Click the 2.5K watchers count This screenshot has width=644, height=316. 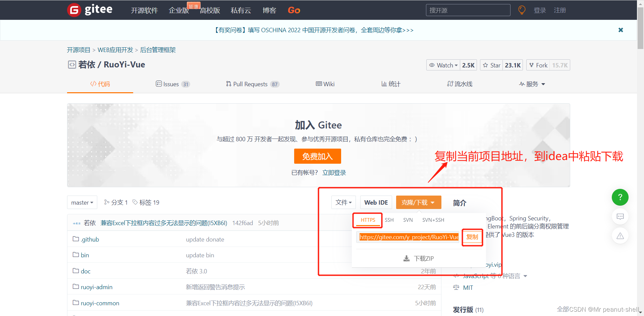pyautogui.click(x=468, y=65)
